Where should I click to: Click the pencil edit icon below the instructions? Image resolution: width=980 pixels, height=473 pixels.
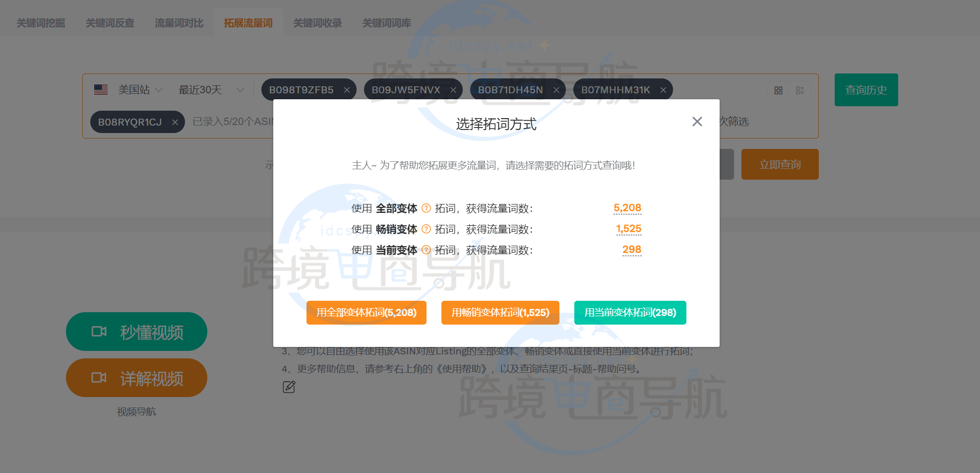coord(289,387)
